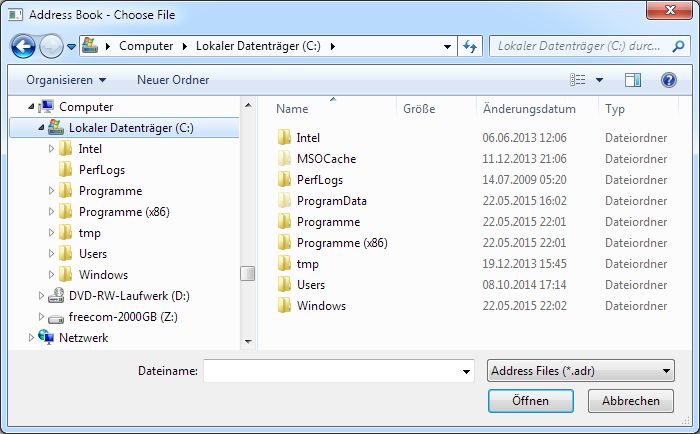The height and width of the screenshot is (434, 700).
Task: Select Programme folder in file list
Action: [x=328, y=221]
